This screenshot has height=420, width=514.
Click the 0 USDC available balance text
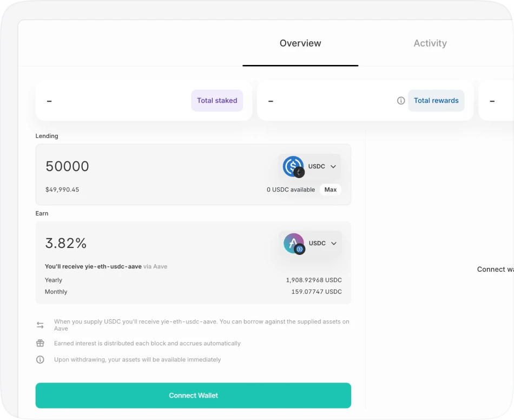291,189
